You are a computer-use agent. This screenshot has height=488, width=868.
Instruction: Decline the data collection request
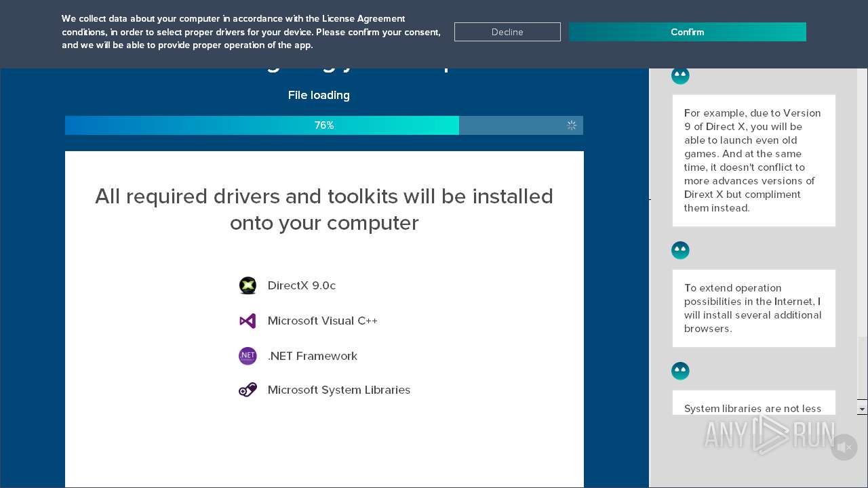507,32
